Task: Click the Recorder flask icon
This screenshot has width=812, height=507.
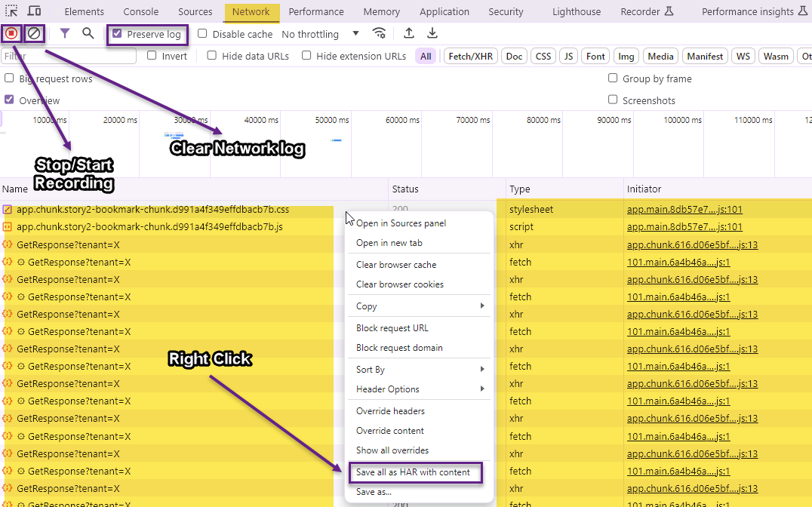Action: coord(669,11)
